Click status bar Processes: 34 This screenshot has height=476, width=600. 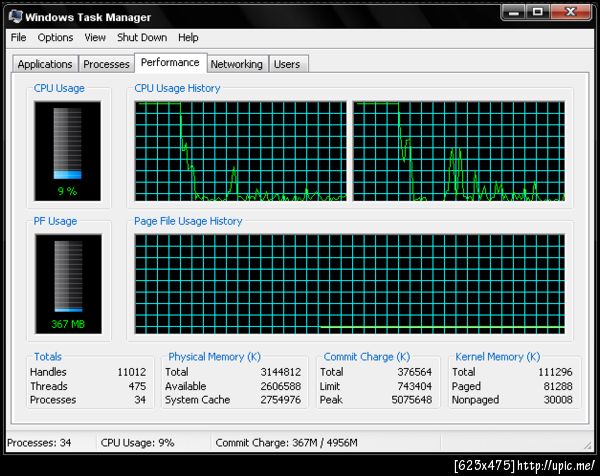point(39,443)
